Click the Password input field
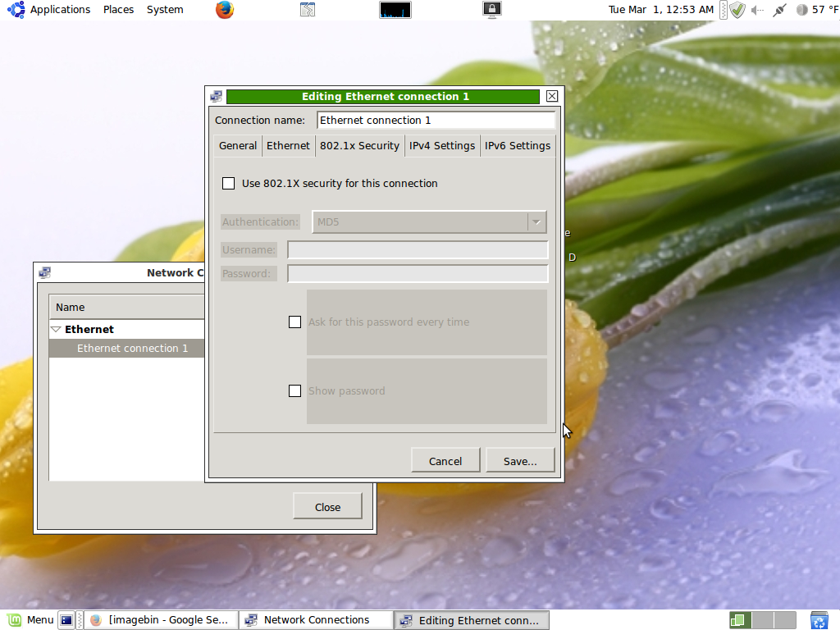 point(418,273)
